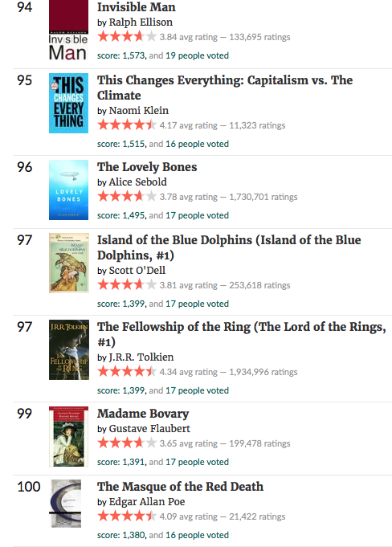Open the Invisible Man cover thumbnail

click(x=68, y=31)
